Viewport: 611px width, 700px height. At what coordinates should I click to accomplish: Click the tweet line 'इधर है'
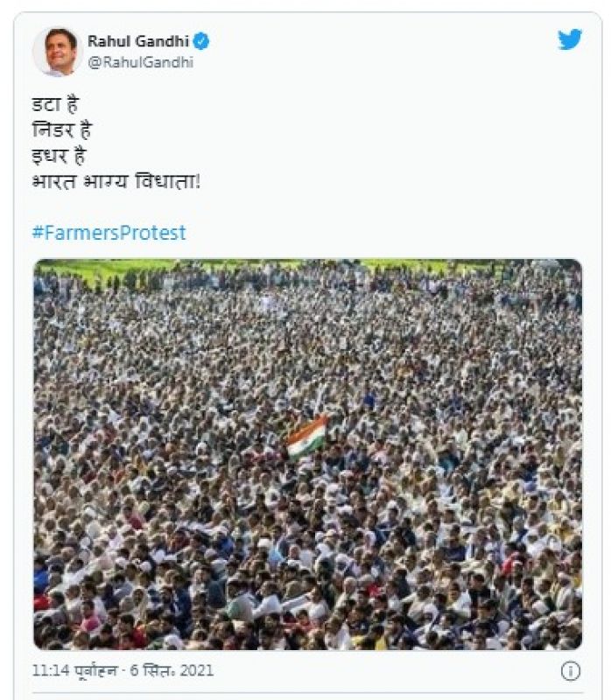(x=60, y=157)
